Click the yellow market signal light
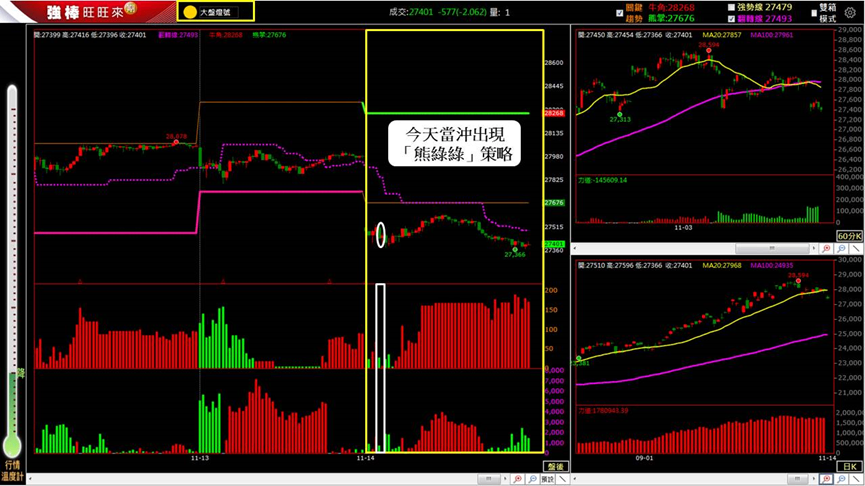865x486 pixels. tap(190, 12)
